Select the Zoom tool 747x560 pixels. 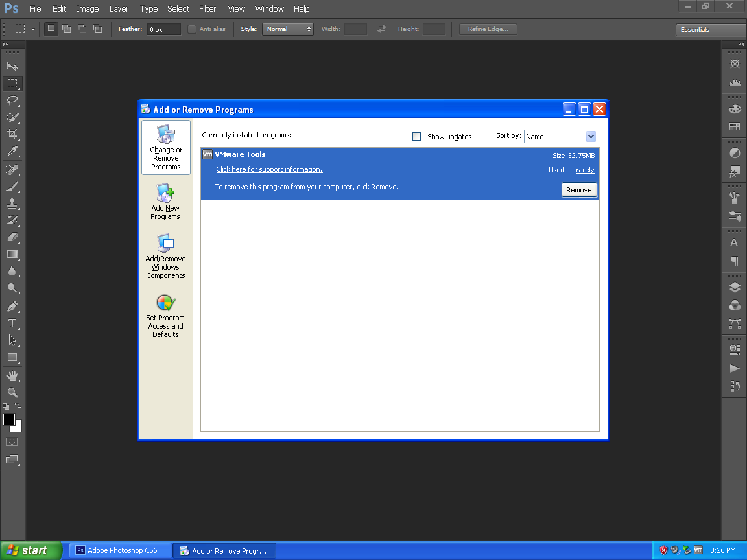12,393
